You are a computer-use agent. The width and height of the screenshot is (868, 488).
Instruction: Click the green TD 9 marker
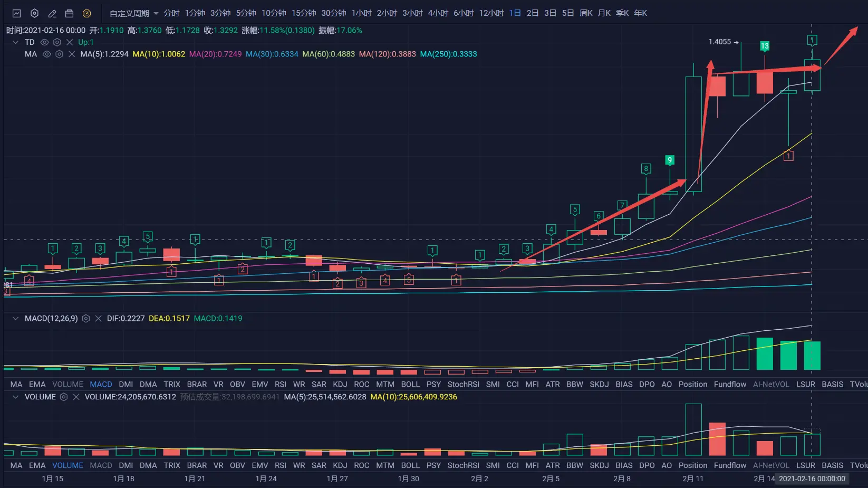pyautogui.click(x=670, y=160)
